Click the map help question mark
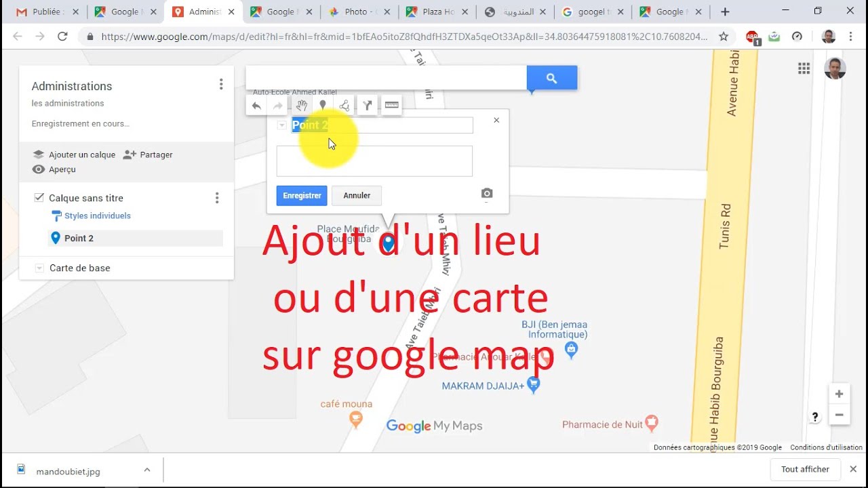Viewport: 868px width, 488px height. point(816,417)
